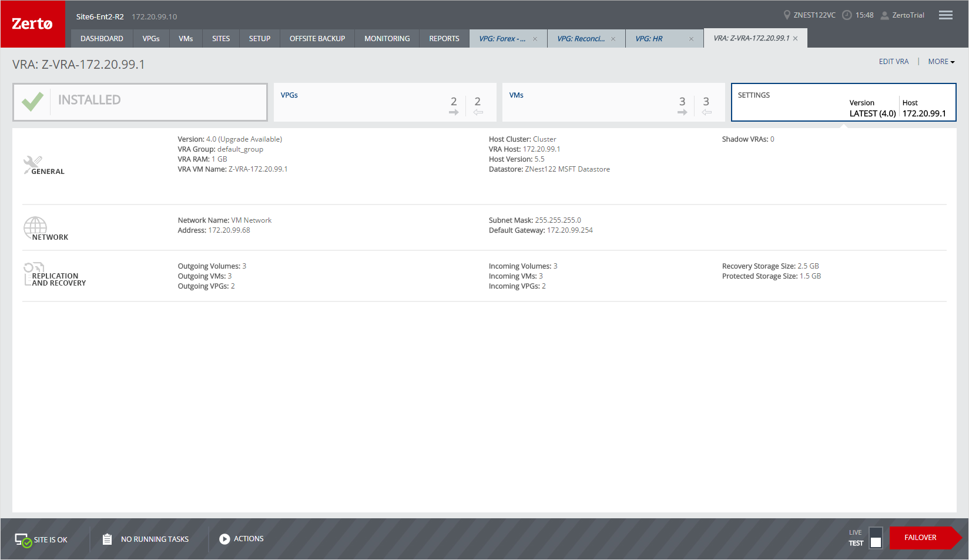
Task: Click the ZertoTrial user icon
Action: click(884, 15)
